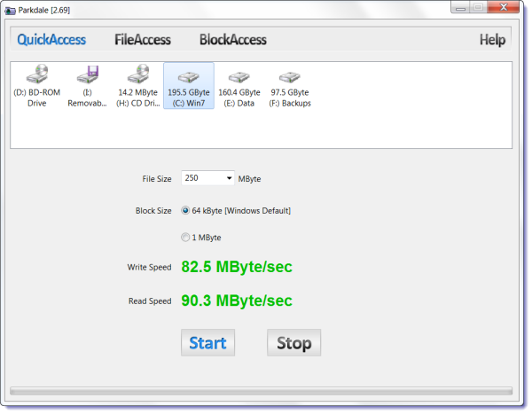Click the File Size label
This screenshot has height=414, width=532.
click(157, 179)
